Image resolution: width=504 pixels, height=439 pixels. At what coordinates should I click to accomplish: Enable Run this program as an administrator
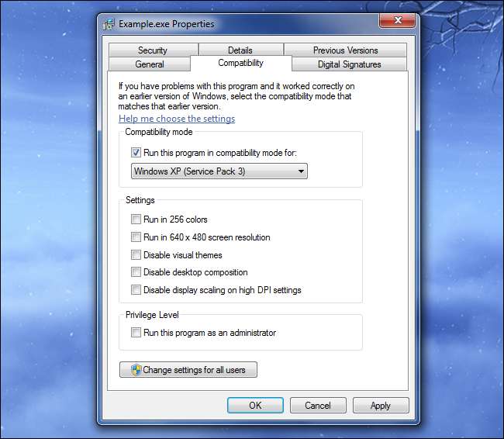pyautogui.click(x=136, y=332)
